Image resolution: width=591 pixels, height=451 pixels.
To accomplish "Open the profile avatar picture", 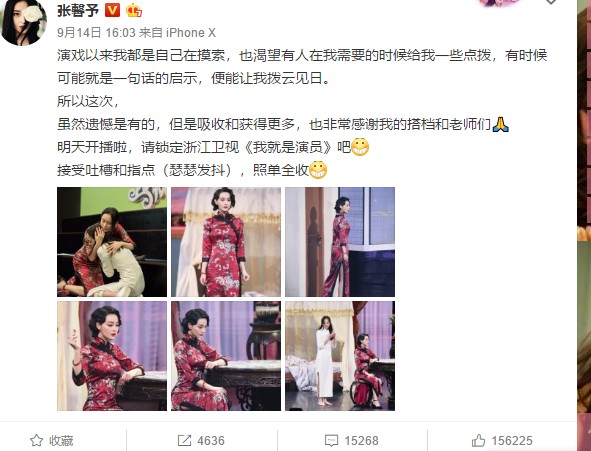I will point(24,22).
